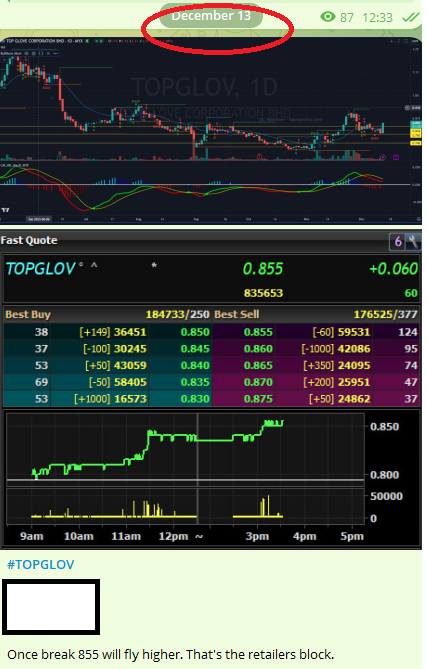Click sell volume 24862
The image size is (427, 669).
(354, 398)
